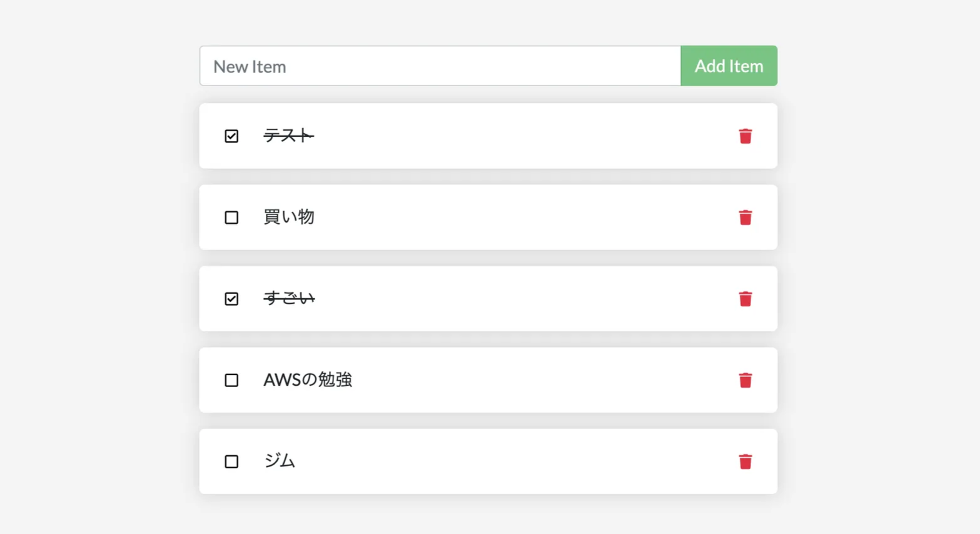Remove the すごい item using its trash icon
The image size is (980, 534).
[x=745, y=299]
